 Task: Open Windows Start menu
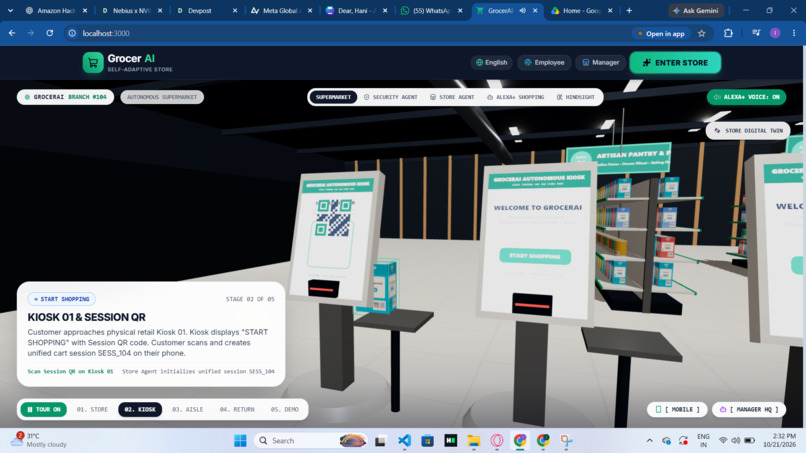coord(240,441)
